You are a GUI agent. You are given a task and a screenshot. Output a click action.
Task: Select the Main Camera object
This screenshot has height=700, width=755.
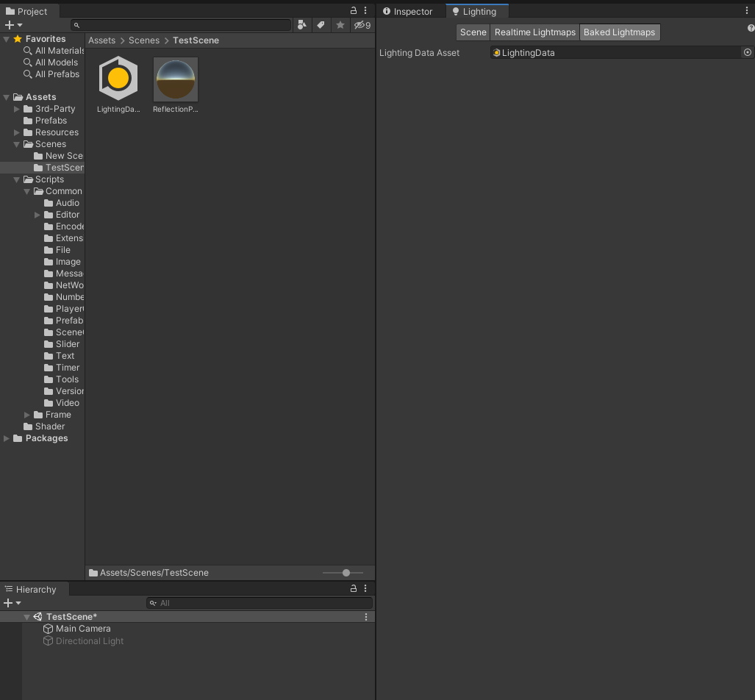(x=77, y=629)
